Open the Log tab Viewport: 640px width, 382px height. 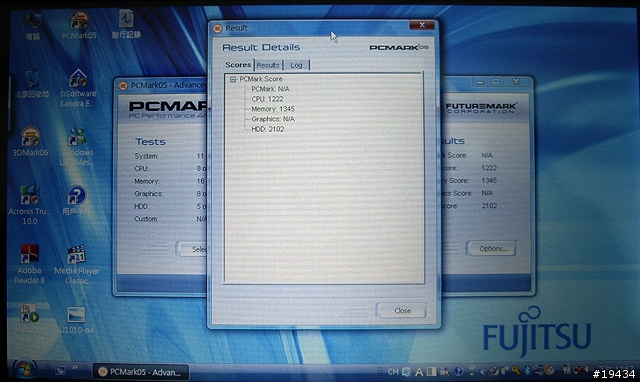(x=296, y=65)
